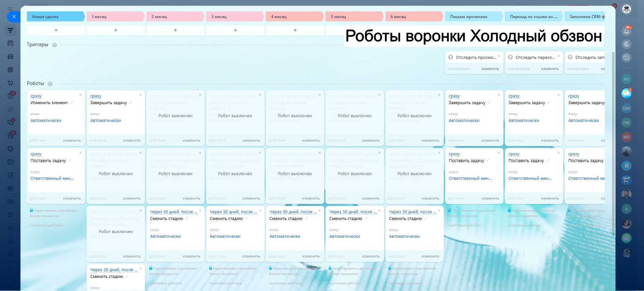The image size is (644, 291).
Task: Click изменить on Отследить просмо... trigger
Action: point(490,69)
